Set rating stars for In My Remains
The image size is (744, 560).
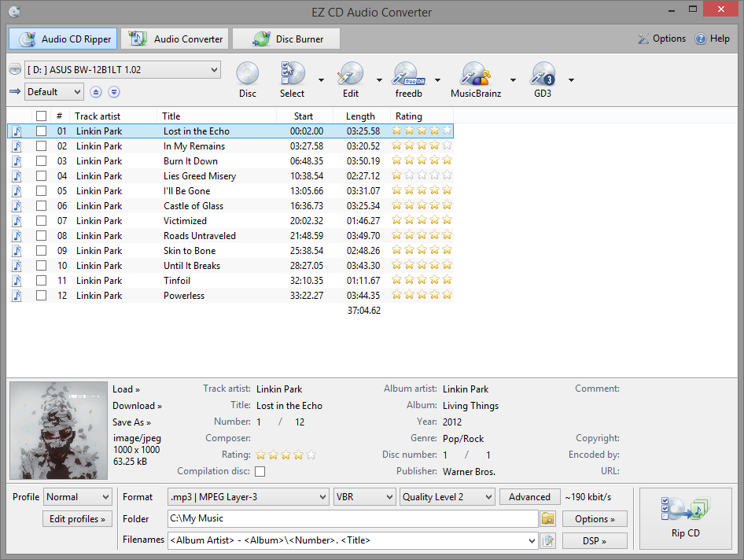(422, 146)
